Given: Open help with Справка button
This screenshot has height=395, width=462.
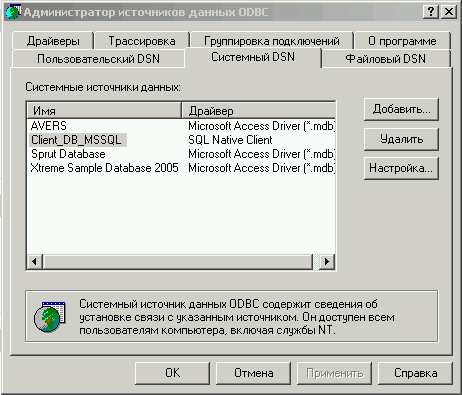Looking at the screenshot, I should (x=415, y=373).
